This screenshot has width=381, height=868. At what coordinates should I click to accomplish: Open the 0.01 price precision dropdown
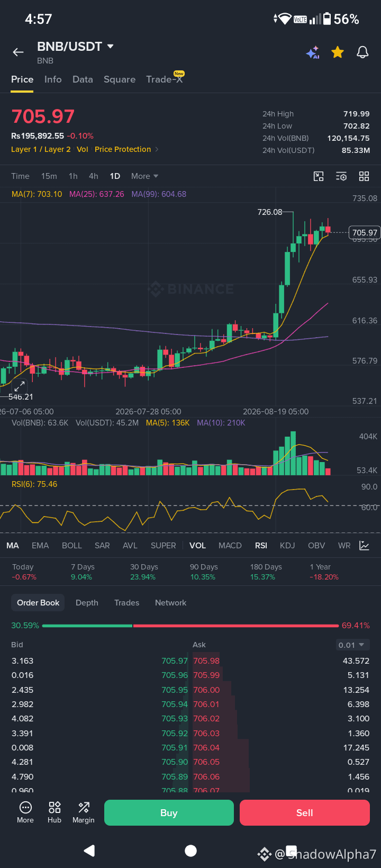(352, 645)
